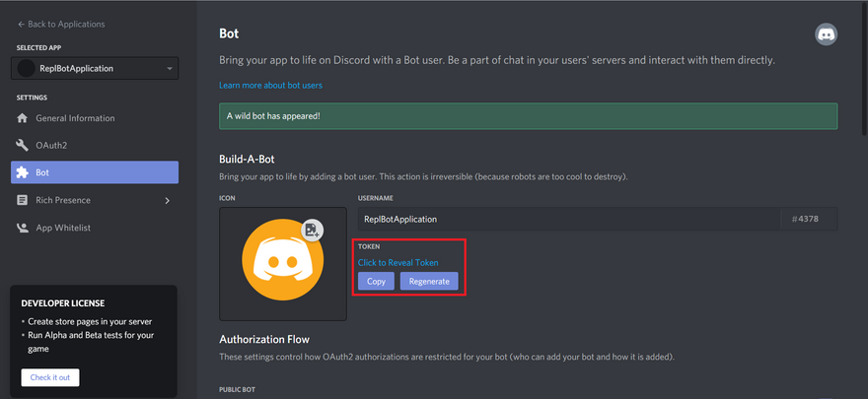Image resolution: width=868 pixels, height=399 pixels.
Task: Expand the Rich Presence submenu chevron
Action: click(168, 201)
